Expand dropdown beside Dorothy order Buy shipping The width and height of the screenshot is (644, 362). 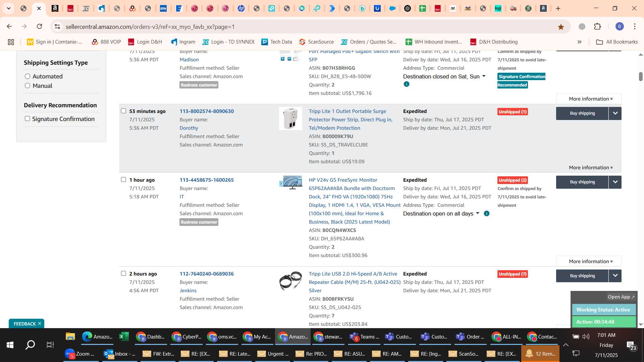(615, 113)
